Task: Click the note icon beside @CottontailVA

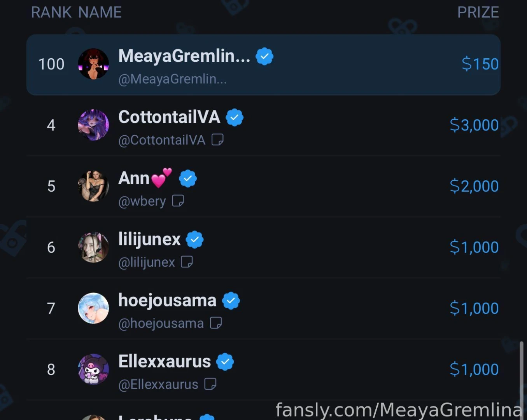Action: pyautogui.click(x=217, y=140)
